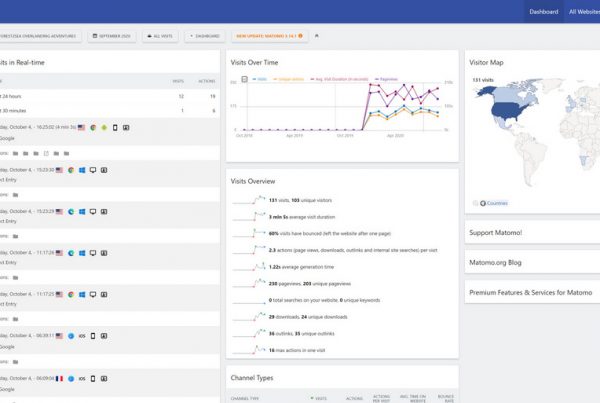
Task: Click the French flag icon in the visitor log
Action: pyautogui.click(x=59, y=379)
